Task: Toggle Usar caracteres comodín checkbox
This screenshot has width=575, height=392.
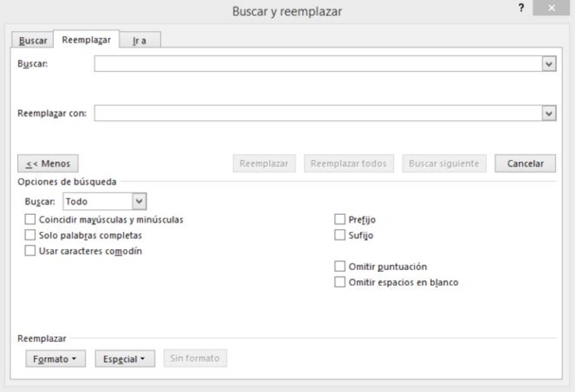Action: tap(30, 251)
